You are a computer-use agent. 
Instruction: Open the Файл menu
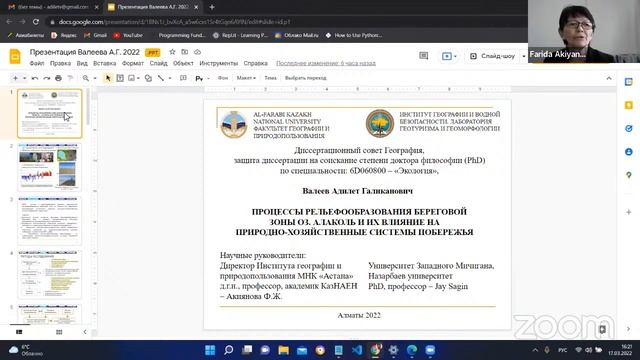[x=37, y=63]
